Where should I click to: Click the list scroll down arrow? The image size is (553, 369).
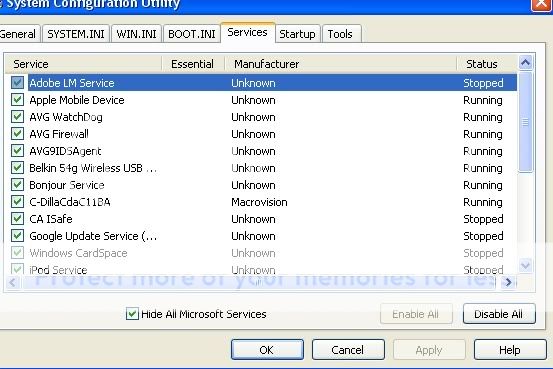pos(525,265)
